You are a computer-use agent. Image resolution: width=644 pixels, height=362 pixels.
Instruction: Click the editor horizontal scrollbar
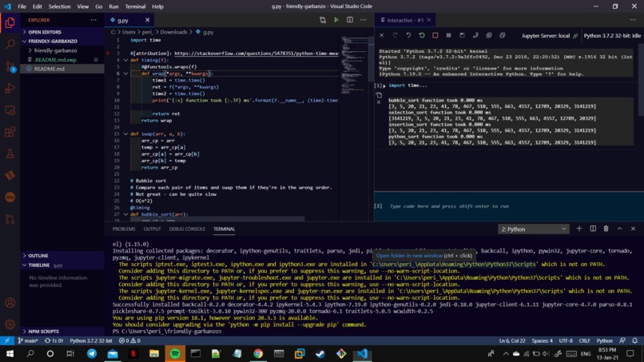217,219
